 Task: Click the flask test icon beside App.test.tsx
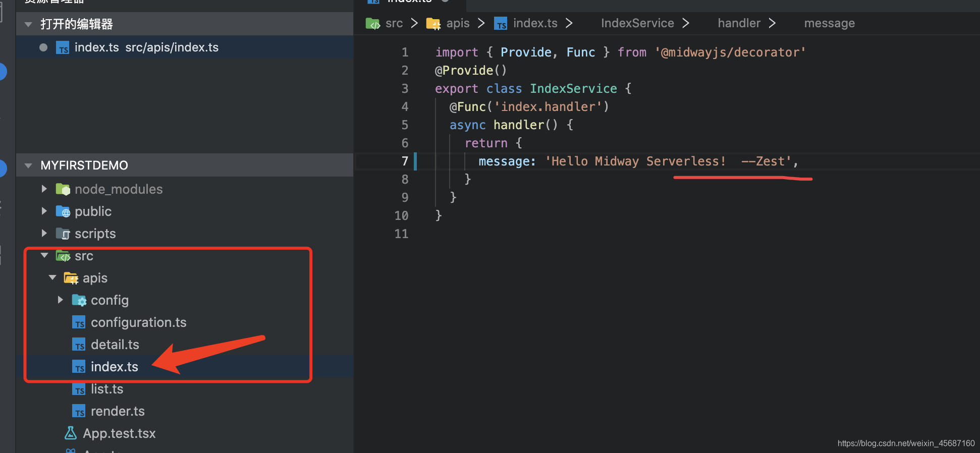[71, 433]
